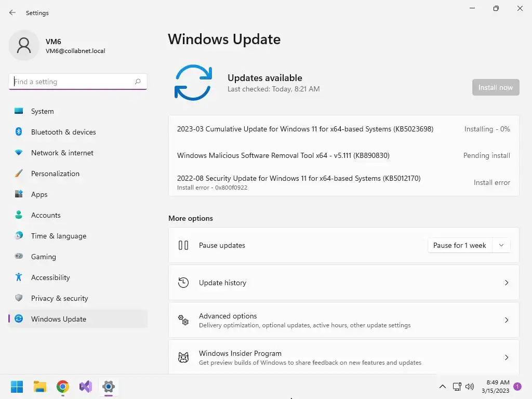Click the KB5012170 security update row
Image resolution: width=532 pixels, height=399 pixels.
pyautogui.click(x=343, y=182)
